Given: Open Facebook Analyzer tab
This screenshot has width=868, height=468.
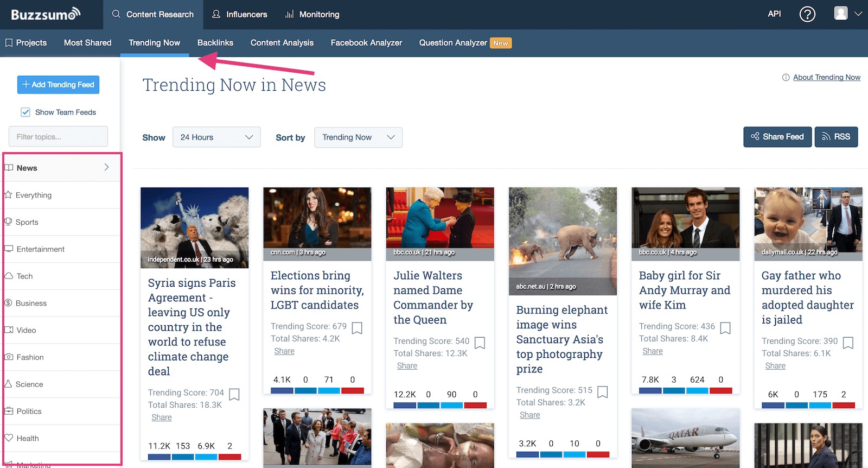Looking at the screenshot, I should coord(366,42).
